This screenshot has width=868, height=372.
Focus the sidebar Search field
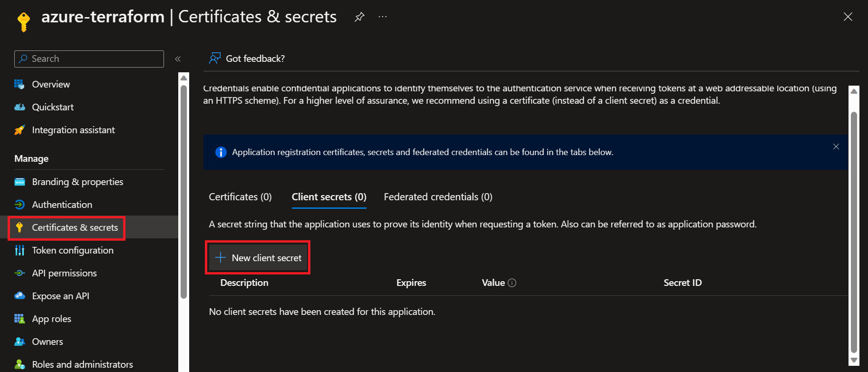pos(89,59)
